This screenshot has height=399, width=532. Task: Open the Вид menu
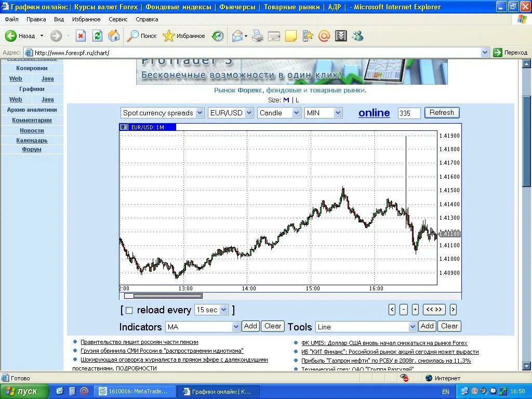point(59,19)
